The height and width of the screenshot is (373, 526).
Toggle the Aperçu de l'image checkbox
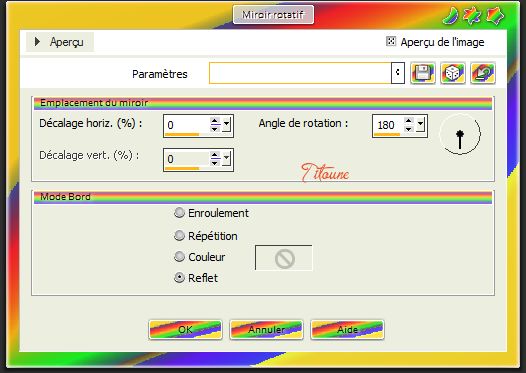(x=391, y=41)
